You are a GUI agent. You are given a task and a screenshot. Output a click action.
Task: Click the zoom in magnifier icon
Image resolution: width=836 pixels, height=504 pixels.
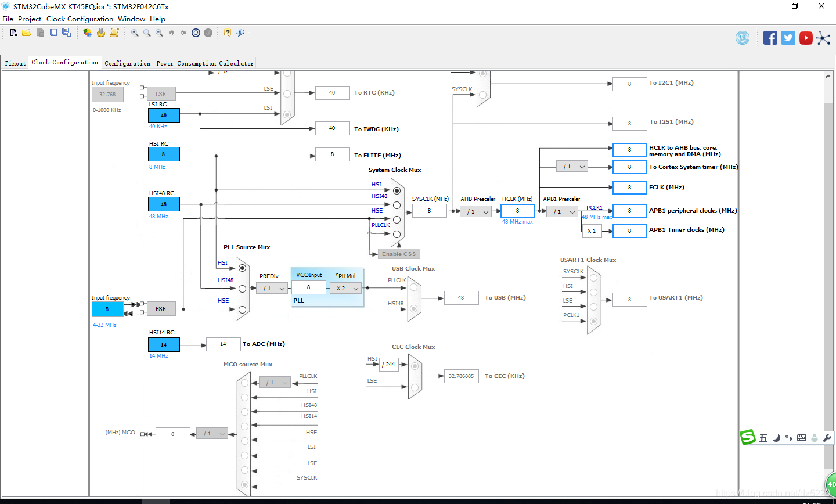click(135, 33)
